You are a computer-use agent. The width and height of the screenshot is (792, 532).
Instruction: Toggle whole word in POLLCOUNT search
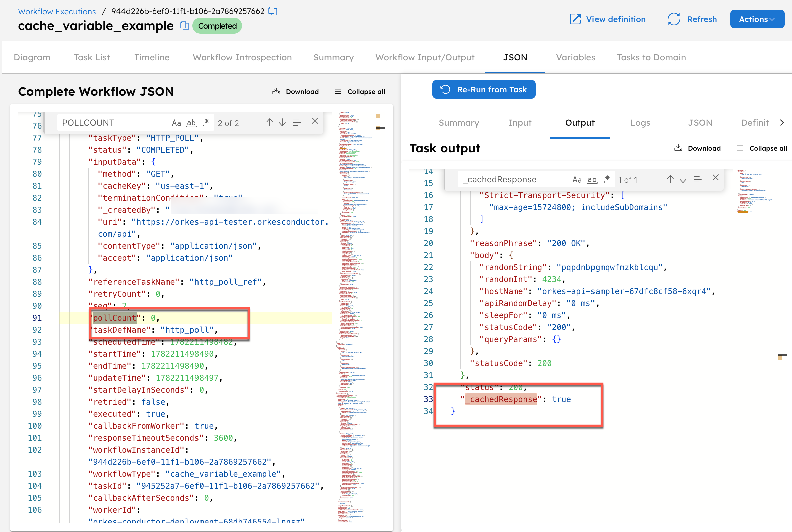tap(191, 123)
